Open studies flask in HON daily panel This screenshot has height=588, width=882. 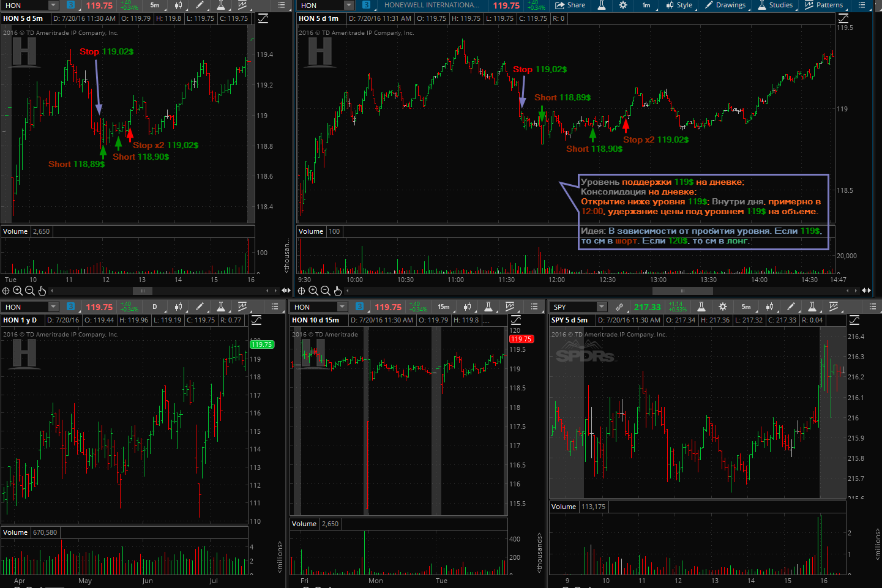point(221,307)
